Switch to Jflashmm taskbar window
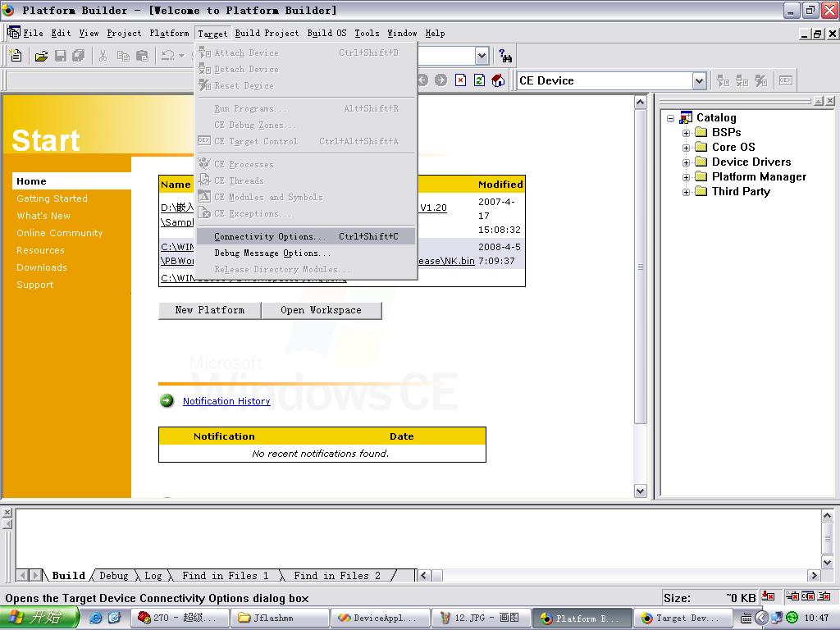 (x=279, y=619)
